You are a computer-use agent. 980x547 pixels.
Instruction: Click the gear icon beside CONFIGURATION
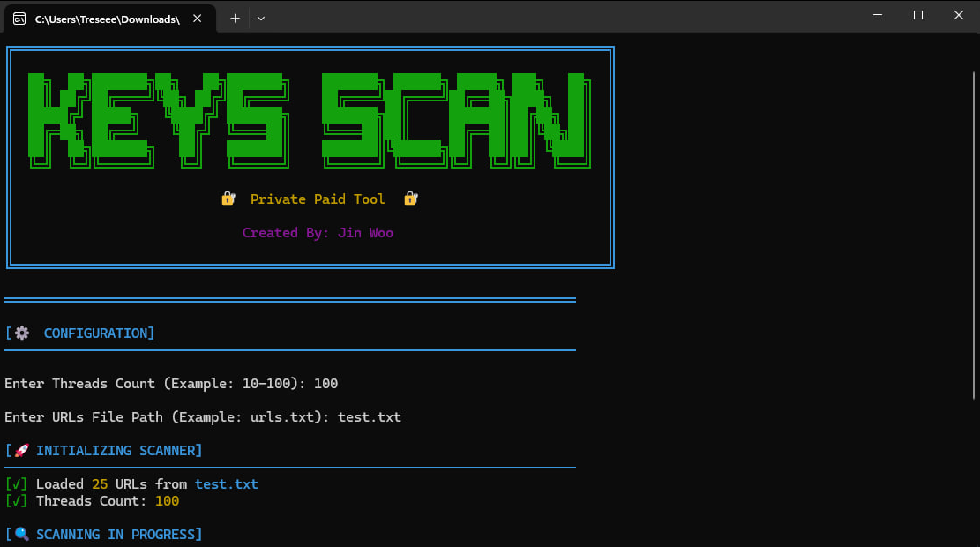point(22,333)
